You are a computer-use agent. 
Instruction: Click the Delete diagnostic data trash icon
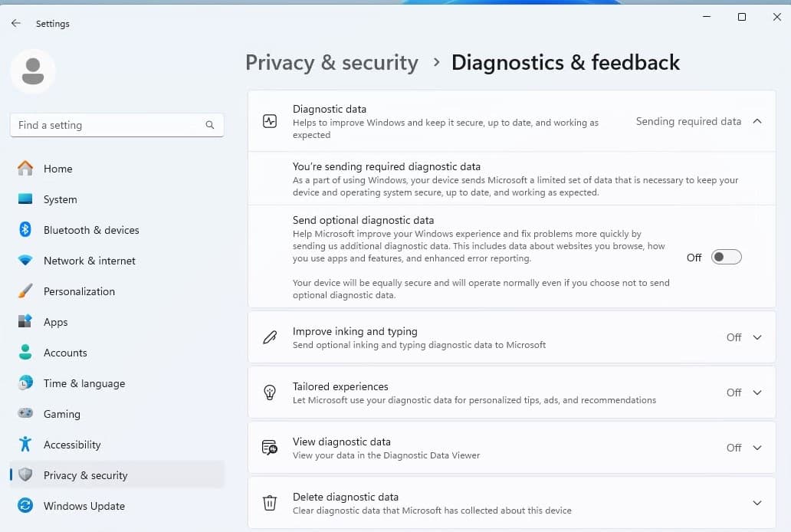point(270,503)
